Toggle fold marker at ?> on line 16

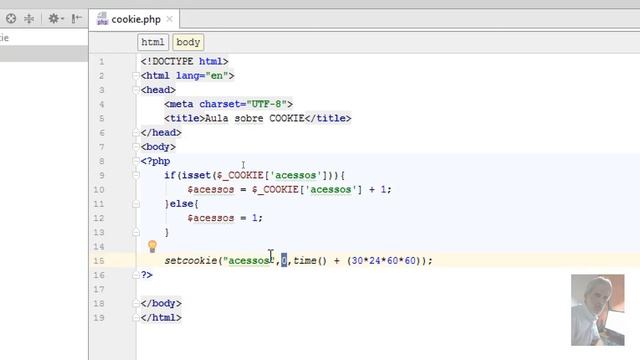click(136, 275)
